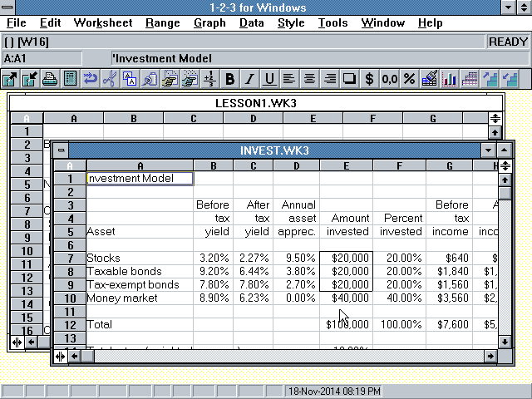
Task: Select column E header in INVEST.WK3
Action: (346, 165)
